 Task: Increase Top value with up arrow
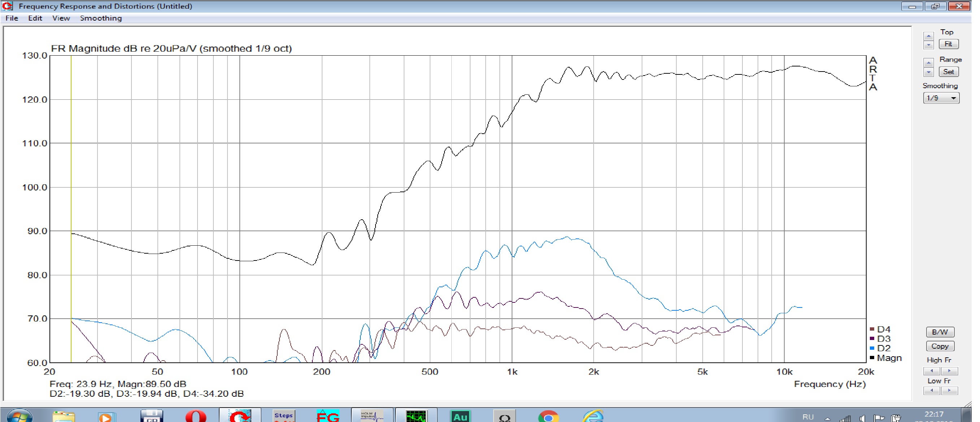point(928,36)
